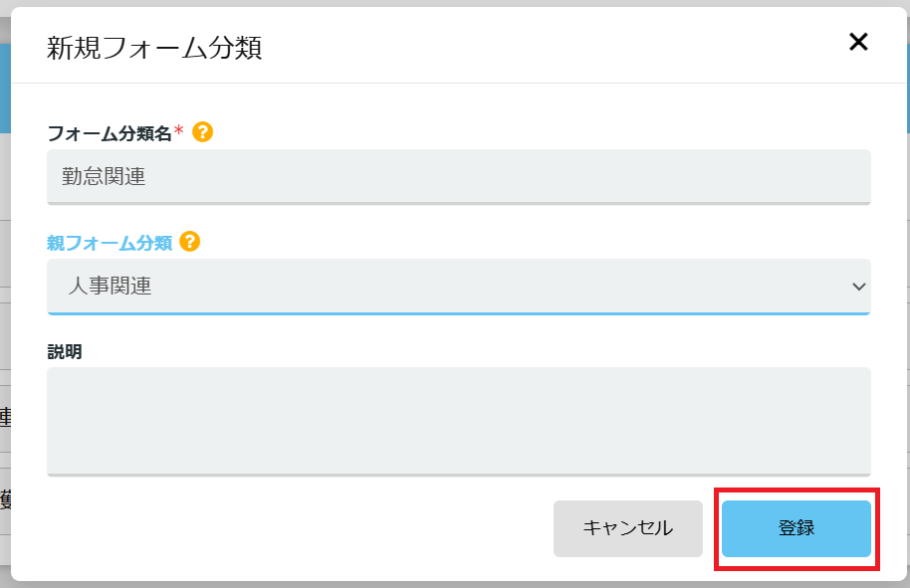Cancel with the キャンセル button

click(628, 528)
